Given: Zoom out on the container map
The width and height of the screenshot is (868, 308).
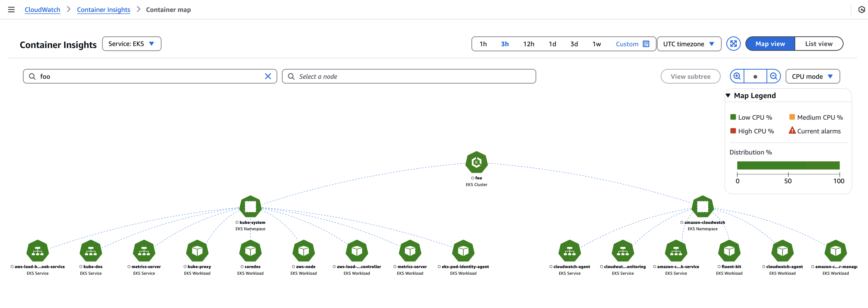Looking at the screenshot, I should (774, 76).
